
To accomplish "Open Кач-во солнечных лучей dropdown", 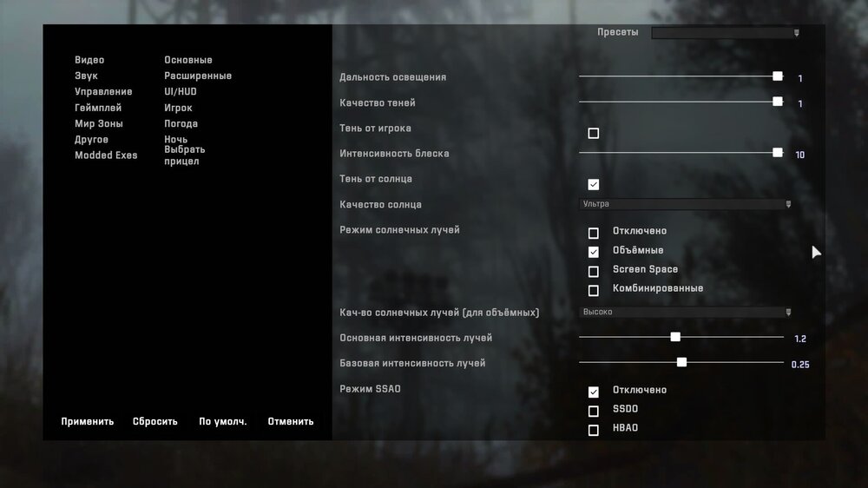I will pyautogui.click(x=686, y=312).
